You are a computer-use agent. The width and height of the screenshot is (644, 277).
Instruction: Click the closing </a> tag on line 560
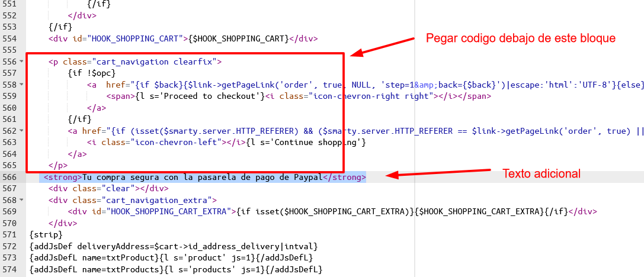click(x=97, y=108)
